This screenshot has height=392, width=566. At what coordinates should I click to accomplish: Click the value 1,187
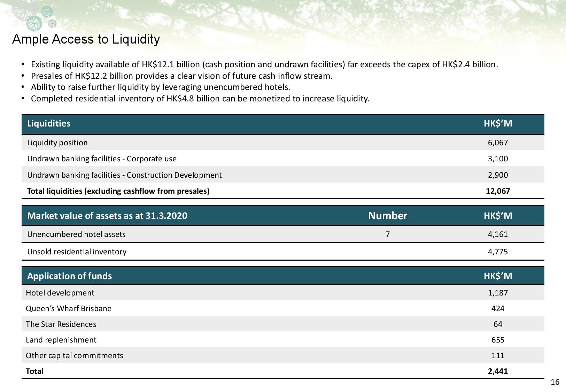pyautogui.click(x=498, y=293)
